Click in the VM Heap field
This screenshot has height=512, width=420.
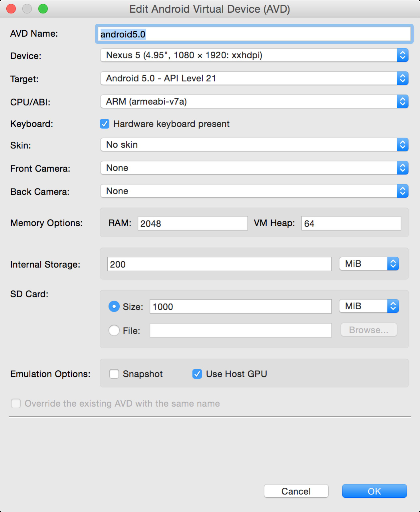[351, 223]
